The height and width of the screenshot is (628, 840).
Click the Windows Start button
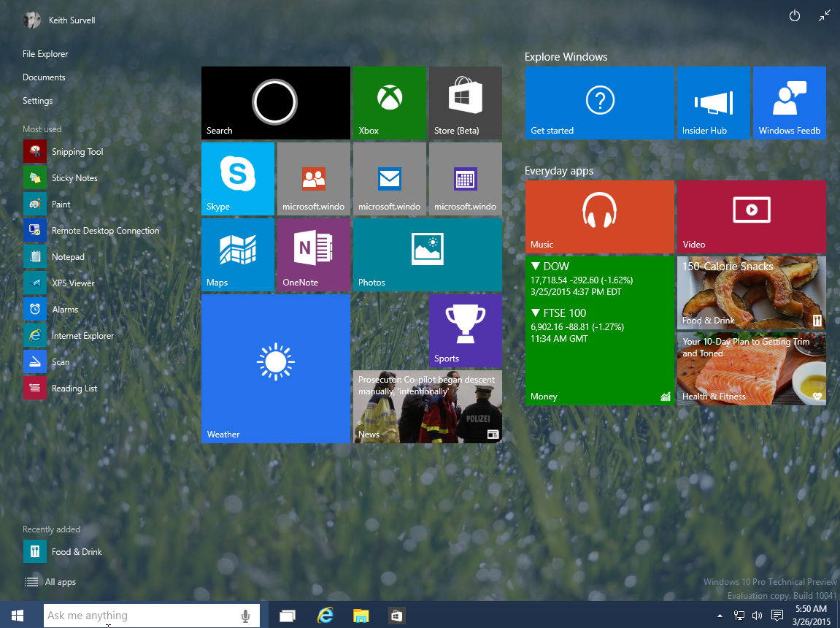17,615
